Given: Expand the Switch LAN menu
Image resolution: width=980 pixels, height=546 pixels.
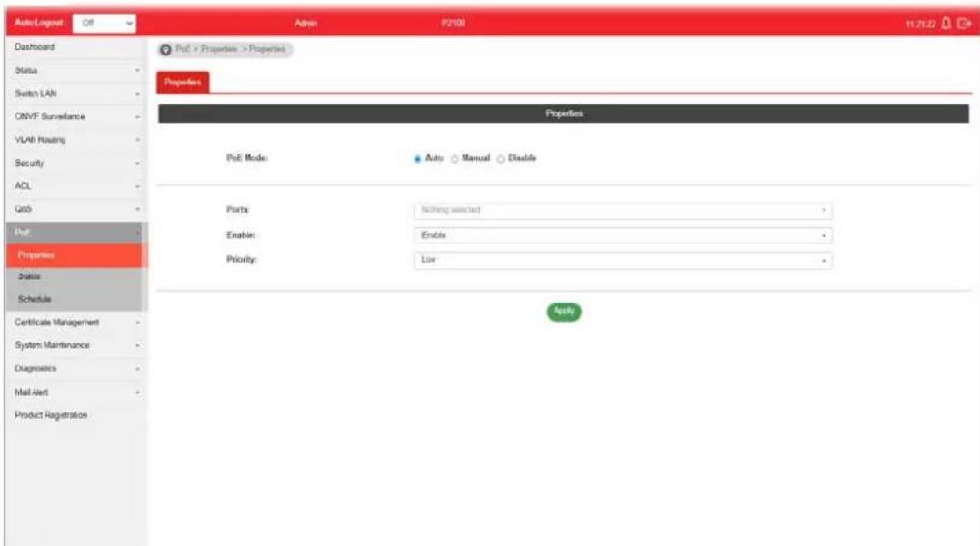Looking at the screenshot, I should 77,94.
